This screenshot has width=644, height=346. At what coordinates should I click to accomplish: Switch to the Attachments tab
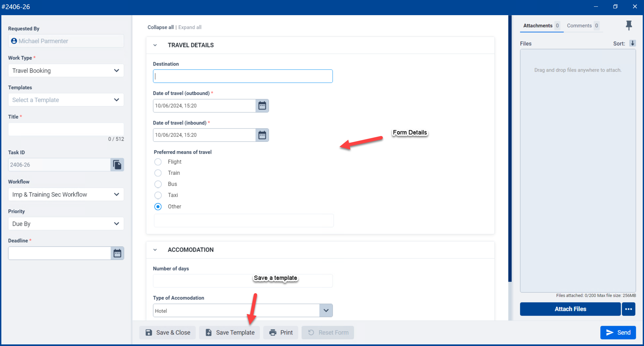click(538, 25)
